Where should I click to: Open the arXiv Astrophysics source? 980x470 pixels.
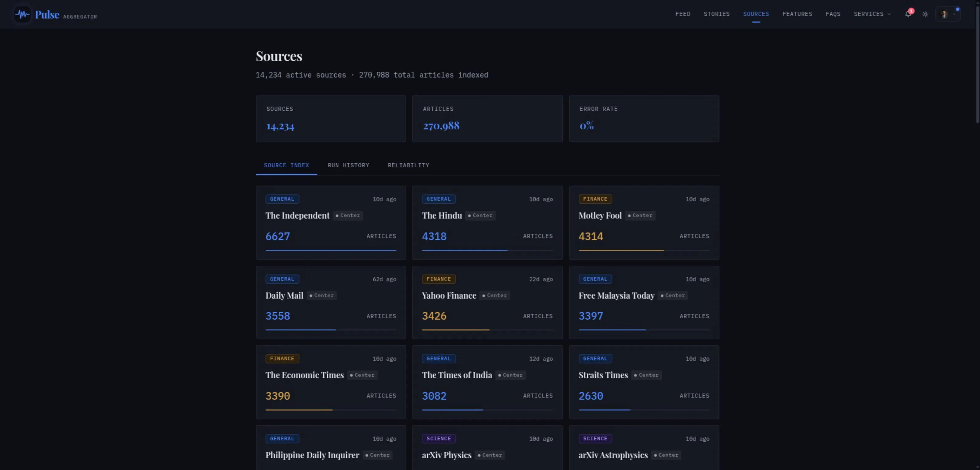pos(644,448)
